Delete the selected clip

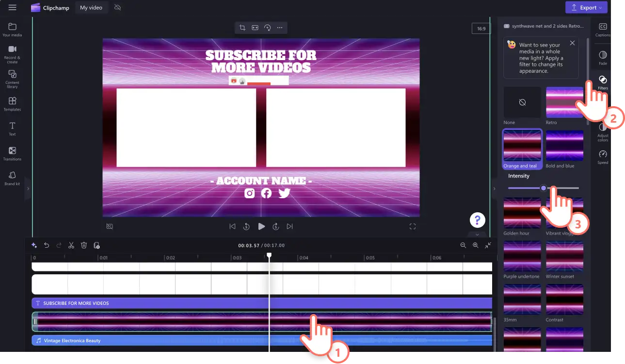click(84, 245)
